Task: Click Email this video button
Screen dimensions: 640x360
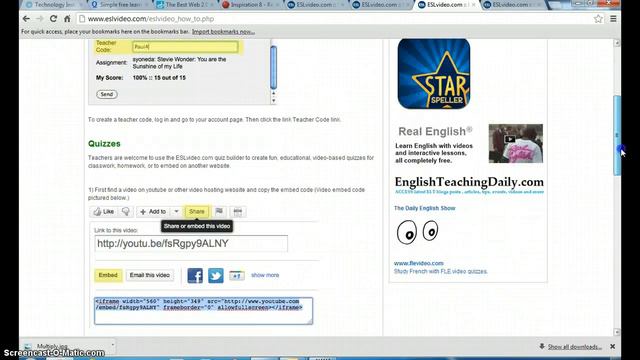Action: coord(150,276)
